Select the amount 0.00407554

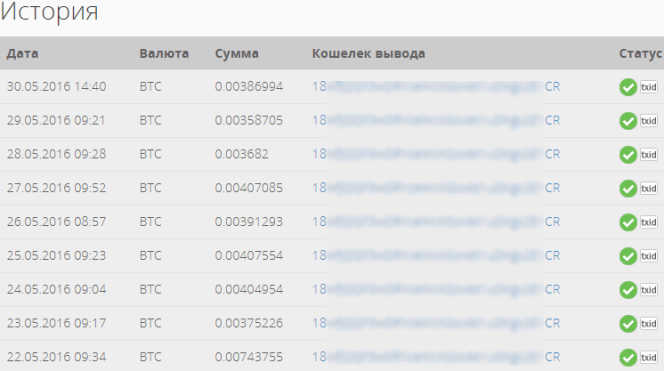(249, 256)
